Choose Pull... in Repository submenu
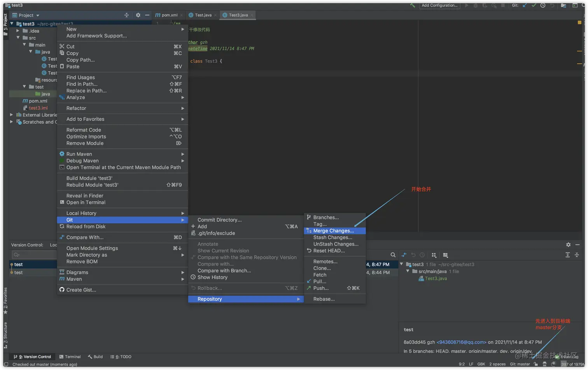588x370 pixels. click(335, 281)
